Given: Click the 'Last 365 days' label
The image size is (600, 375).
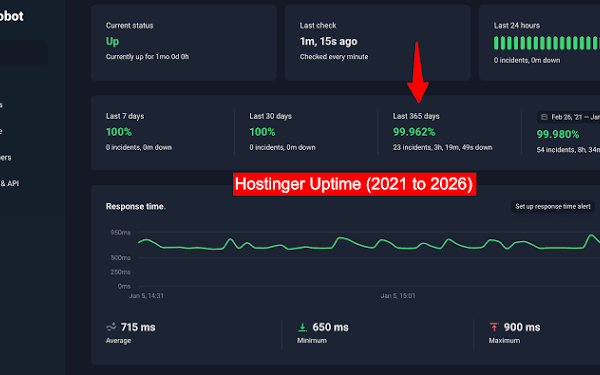Looking at the screenshot, I should [416, 116].
